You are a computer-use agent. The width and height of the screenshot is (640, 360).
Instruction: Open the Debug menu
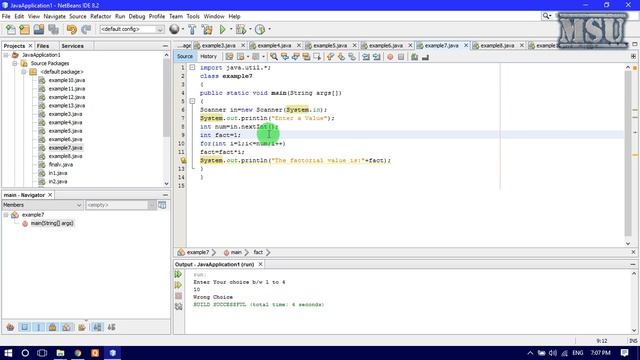(x=137, y=16)
